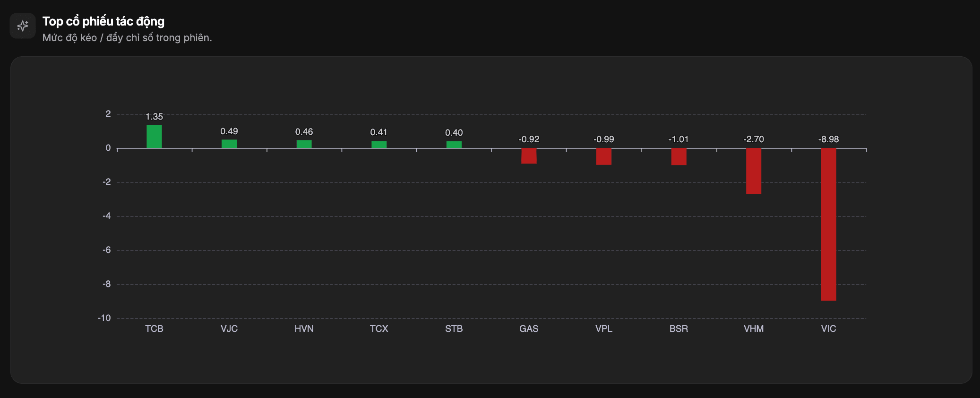Viewport: 980px width, 398px height.
Task: Click the x-axis ticker label "VHM"
Action: (754, 329)
